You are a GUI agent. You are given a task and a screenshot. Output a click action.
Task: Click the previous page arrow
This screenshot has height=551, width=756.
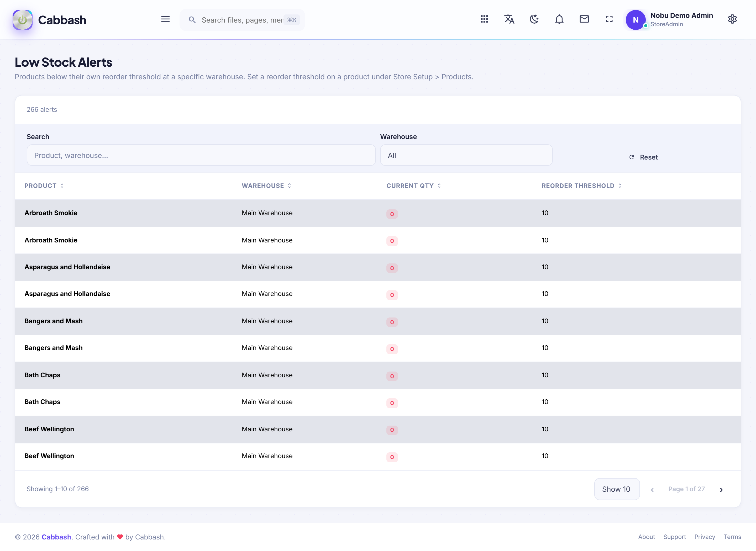pos(652,490)
